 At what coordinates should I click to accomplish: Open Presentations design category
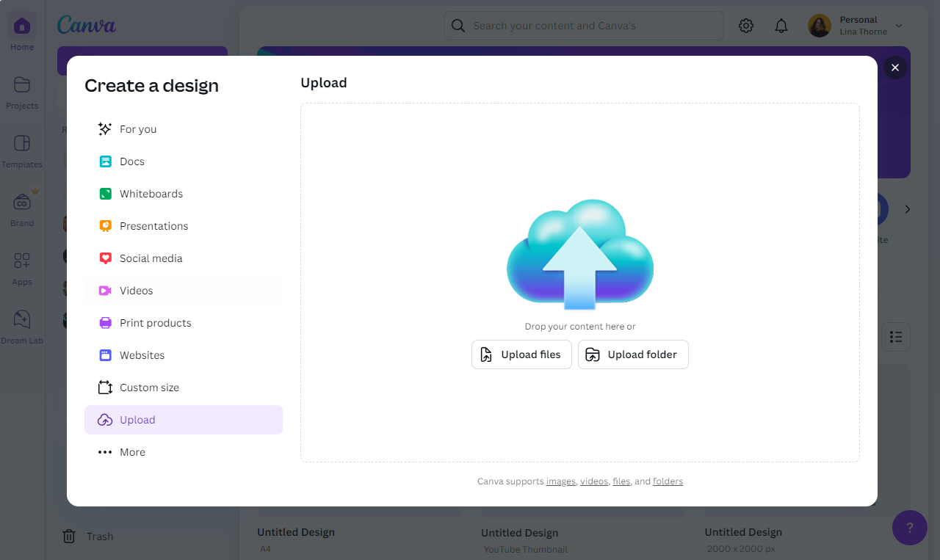(183, 226)
